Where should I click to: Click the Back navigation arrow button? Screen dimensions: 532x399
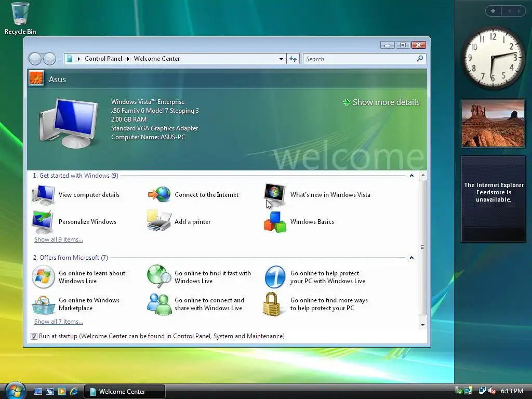click(x=35, y=59)
